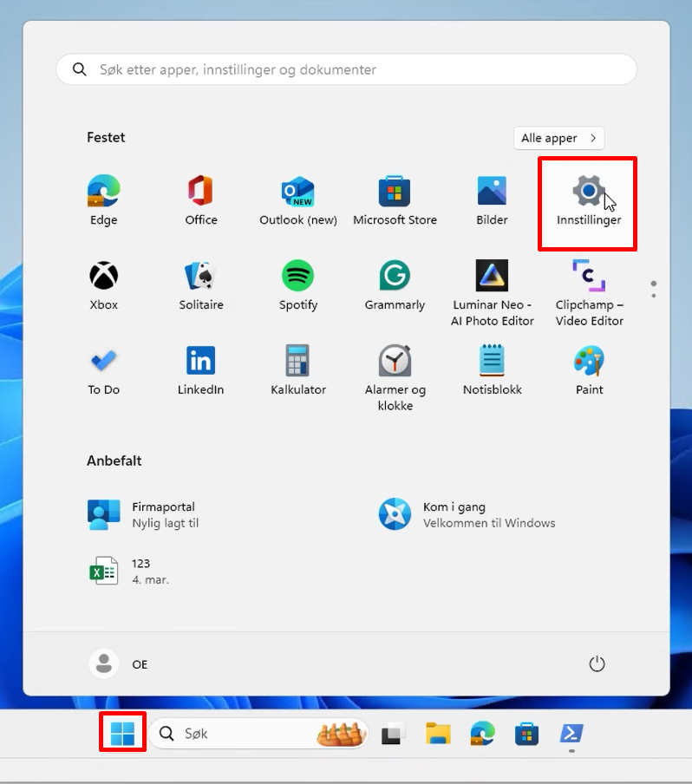Click the taskbar Søk search box
This screenshot has width=692, height=784.
tap(258, 734)
